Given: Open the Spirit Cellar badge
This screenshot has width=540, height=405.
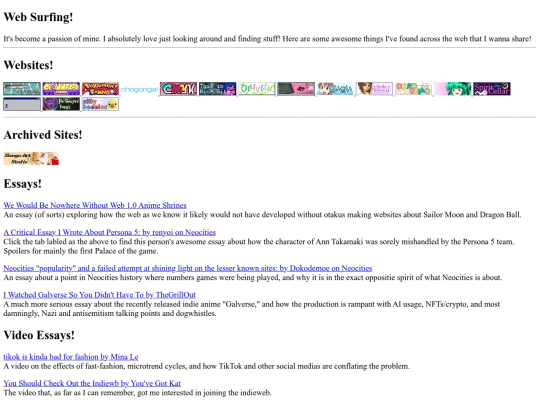Looking at the screenshot, I should (492, 89).
